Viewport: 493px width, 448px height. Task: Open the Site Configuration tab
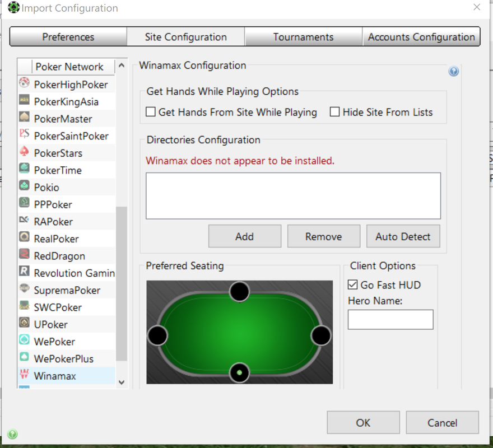[185, 37]
